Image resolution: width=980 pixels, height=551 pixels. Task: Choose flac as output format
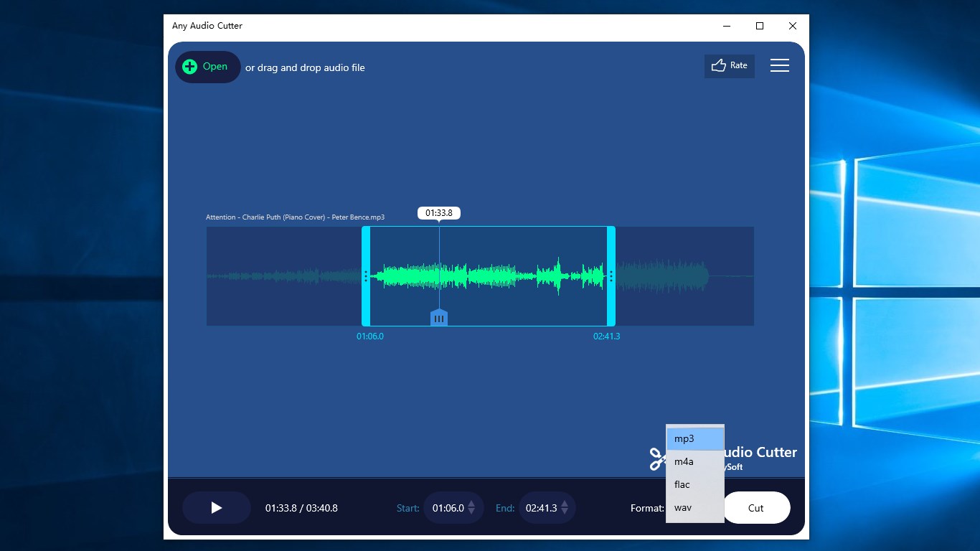(x=683, y=484)
